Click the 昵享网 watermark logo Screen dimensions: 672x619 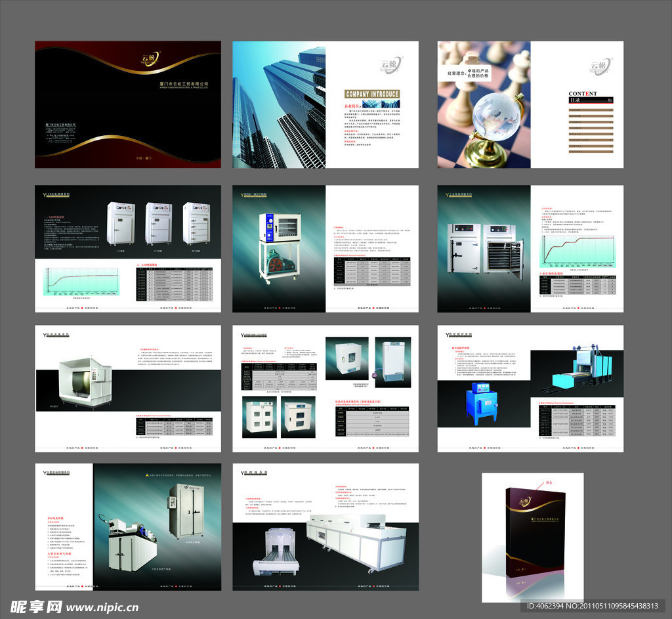(x=37, y=607)
